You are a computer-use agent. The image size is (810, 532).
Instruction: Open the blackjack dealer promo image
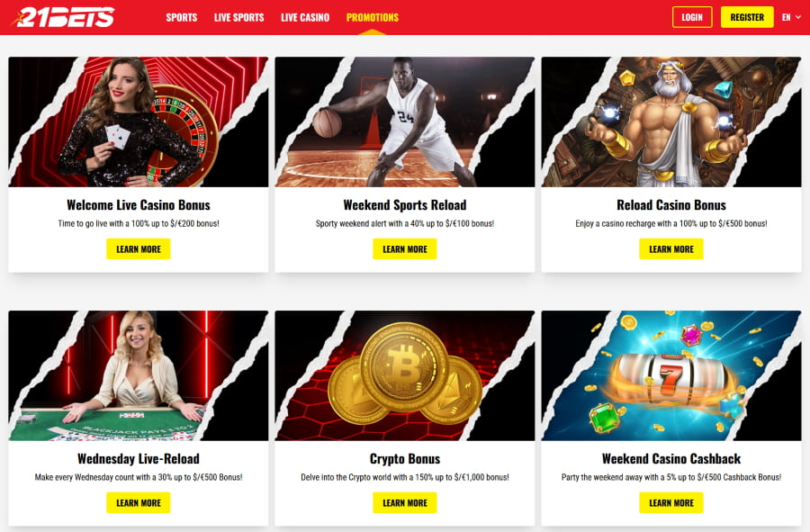pos(139,375)
